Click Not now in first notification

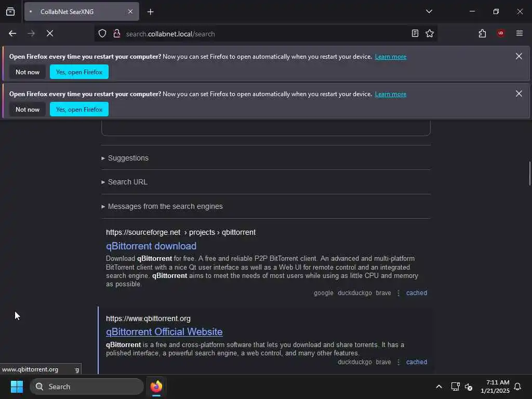28,72
